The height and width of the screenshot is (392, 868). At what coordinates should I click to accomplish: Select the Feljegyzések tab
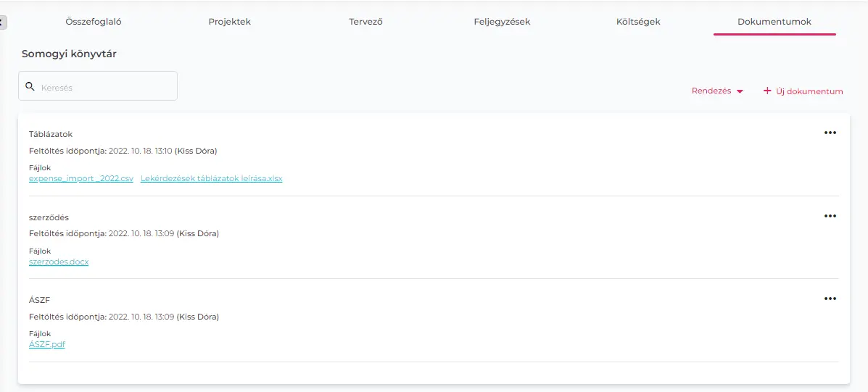click(x=502, y=22)
